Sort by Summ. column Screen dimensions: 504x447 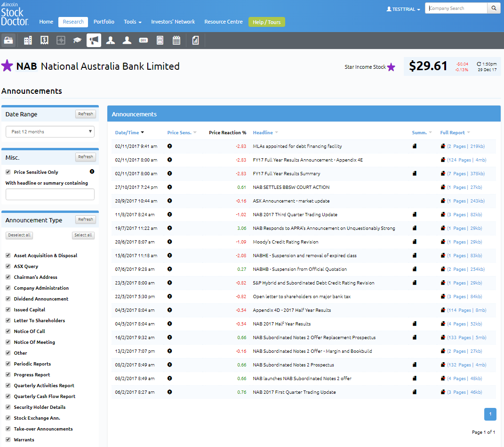coord(422,132)
